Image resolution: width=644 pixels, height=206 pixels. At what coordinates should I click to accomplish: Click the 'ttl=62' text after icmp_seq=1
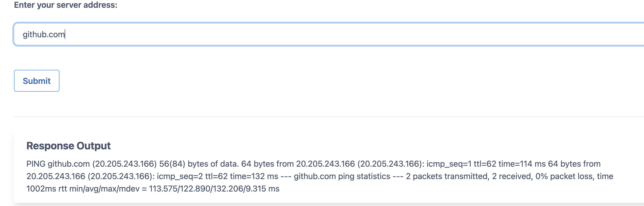coord(485,164)
